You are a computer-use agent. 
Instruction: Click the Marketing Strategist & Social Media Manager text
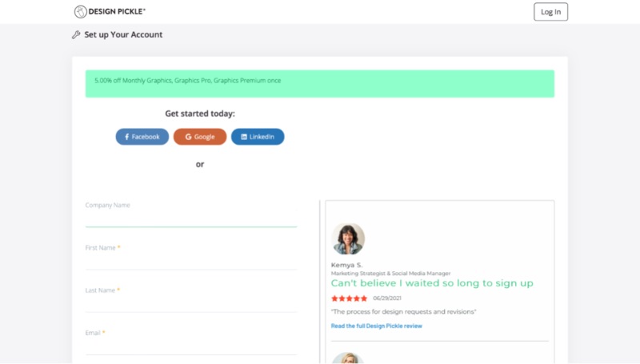(x=390, y=274)
